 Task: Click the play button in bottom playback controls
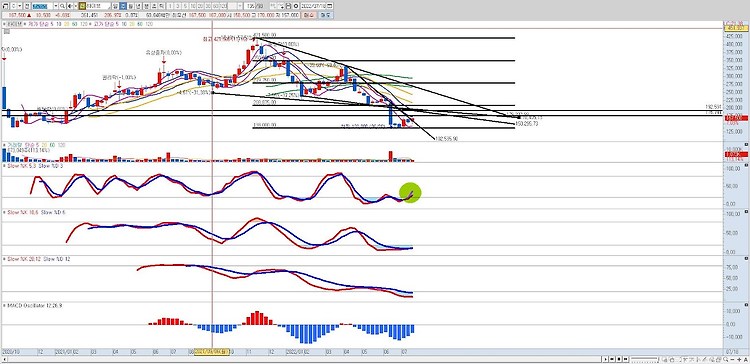(606, 359)
